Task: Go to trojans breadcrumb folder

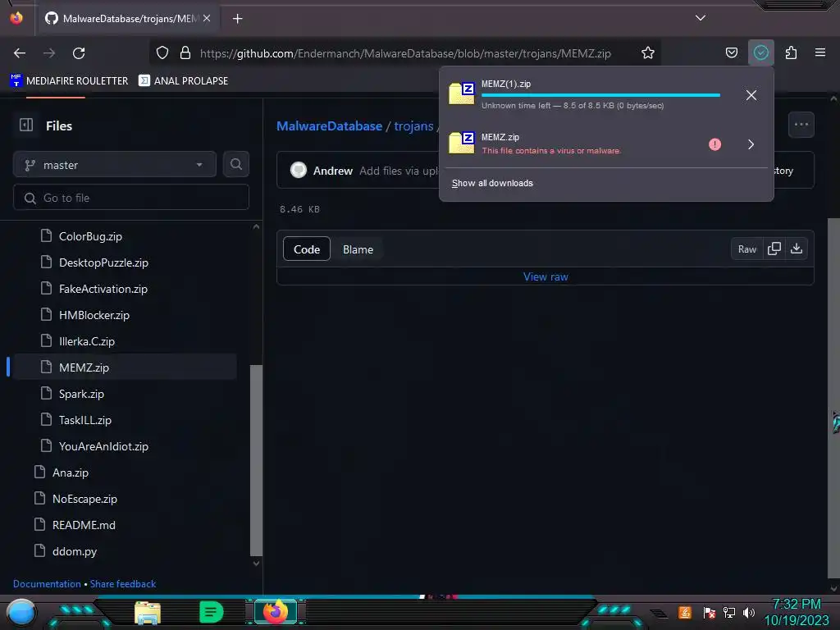Action: (413, 126)
